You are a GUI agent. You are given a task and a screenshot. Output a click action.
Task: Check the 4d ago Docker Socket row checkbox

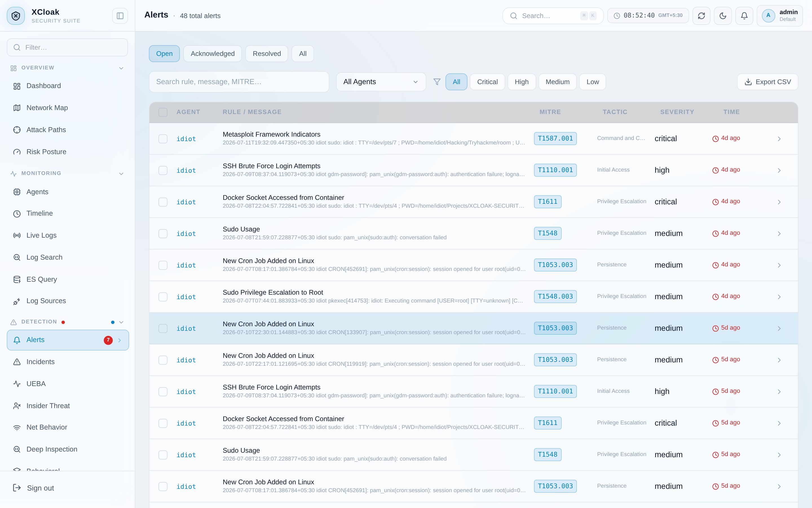coord(163,202)
